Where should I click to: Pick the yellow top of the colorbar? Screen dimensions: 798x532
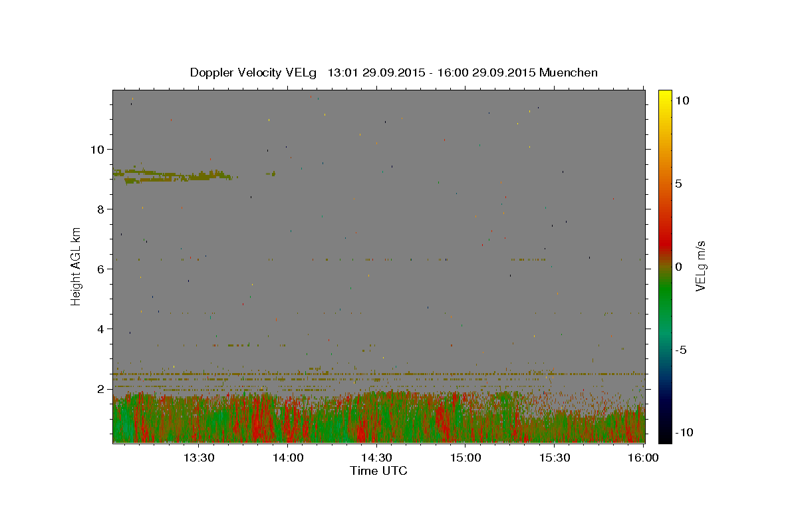664,96
